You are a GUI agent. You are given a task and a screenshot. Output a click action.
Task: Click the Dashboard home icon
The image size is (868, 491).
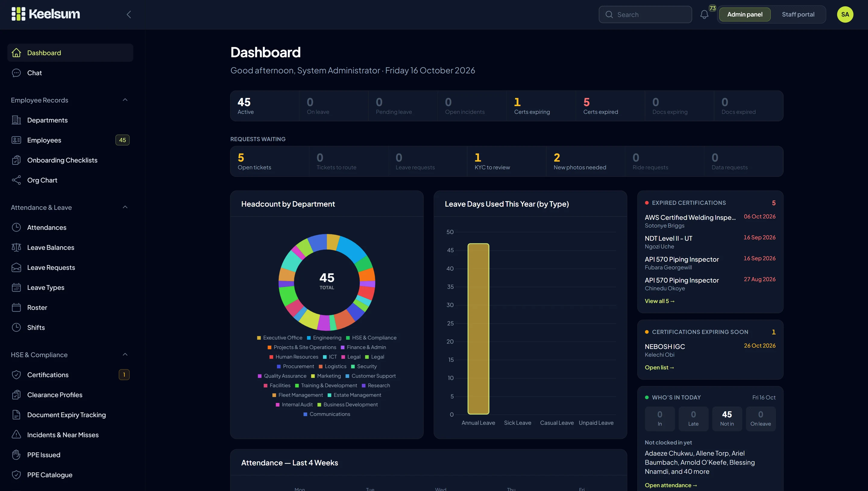point(16,52)
